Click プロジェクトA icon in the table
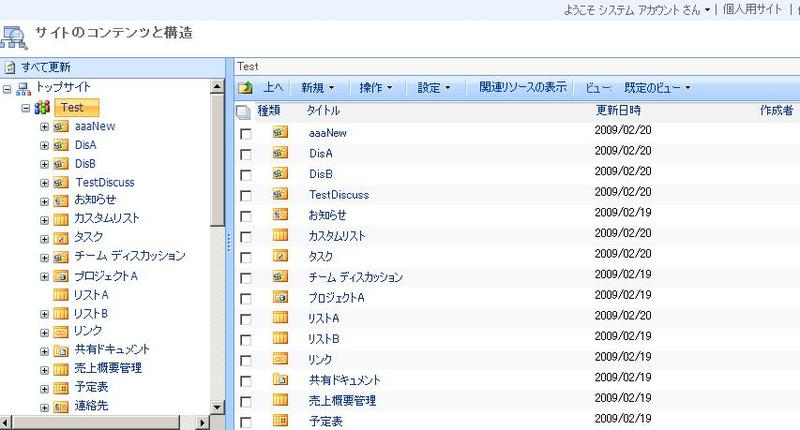This screenshot has width=800, height=430. coord(280,297)
